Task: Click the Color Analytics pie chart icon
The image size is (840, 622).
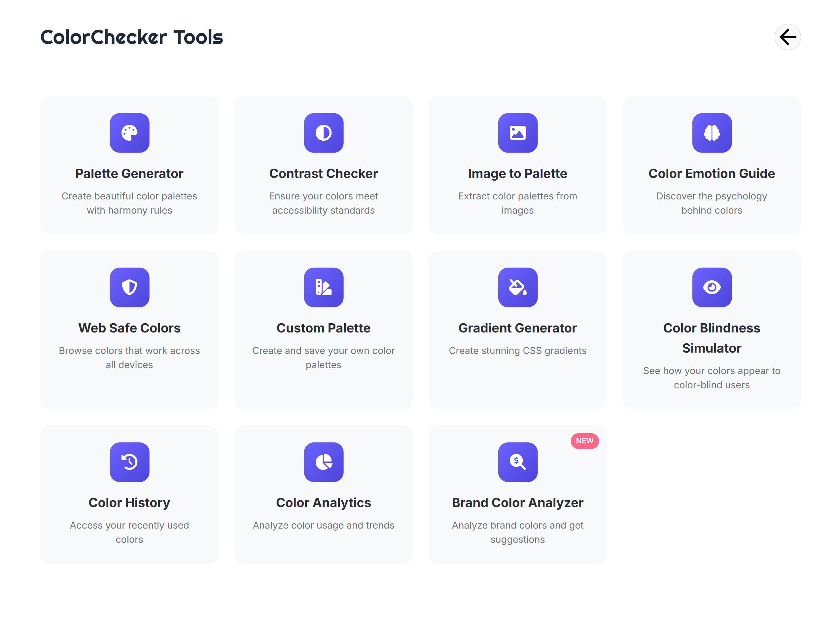Action: click(x=324, y=462)
